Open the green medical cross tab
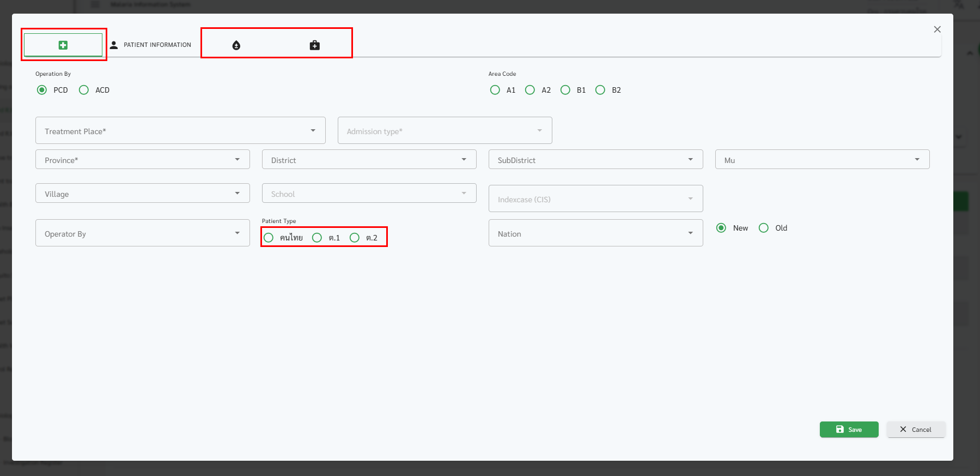This screenshot has height=476, width=980. tap(63, 45)
